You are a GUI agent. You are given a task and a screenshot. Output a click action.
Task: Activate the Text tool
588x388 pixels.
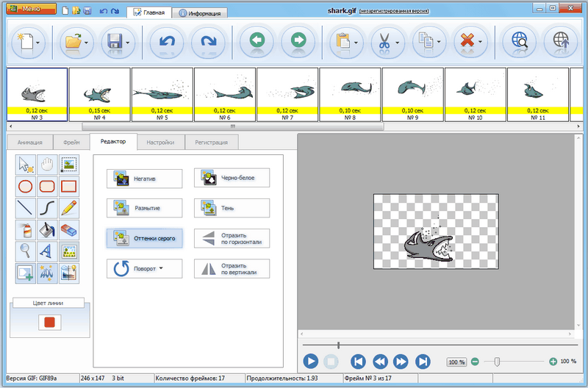48,251
